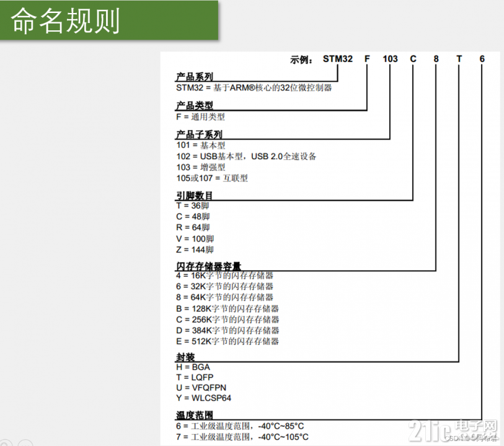Select the 'U = VFQFPN' line

pos(201,388)
